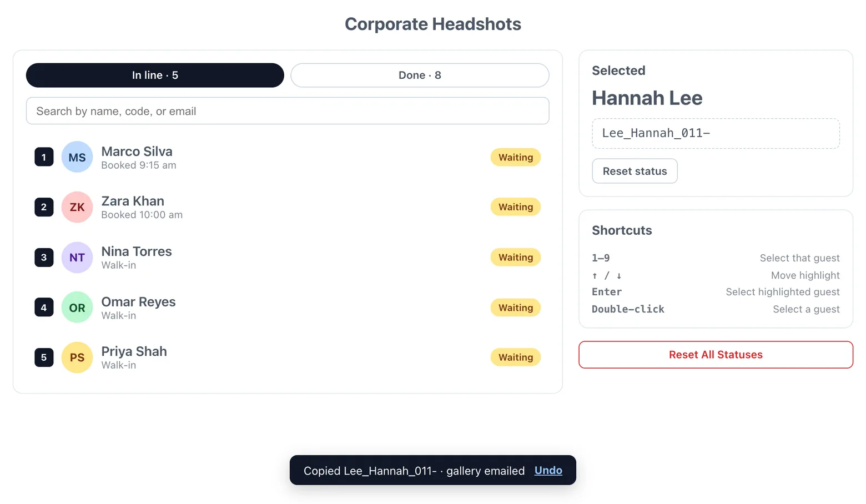Click the Booked 9:15 am text
The height and width of the screenshot is (504, 866).
tap(139, 165)
